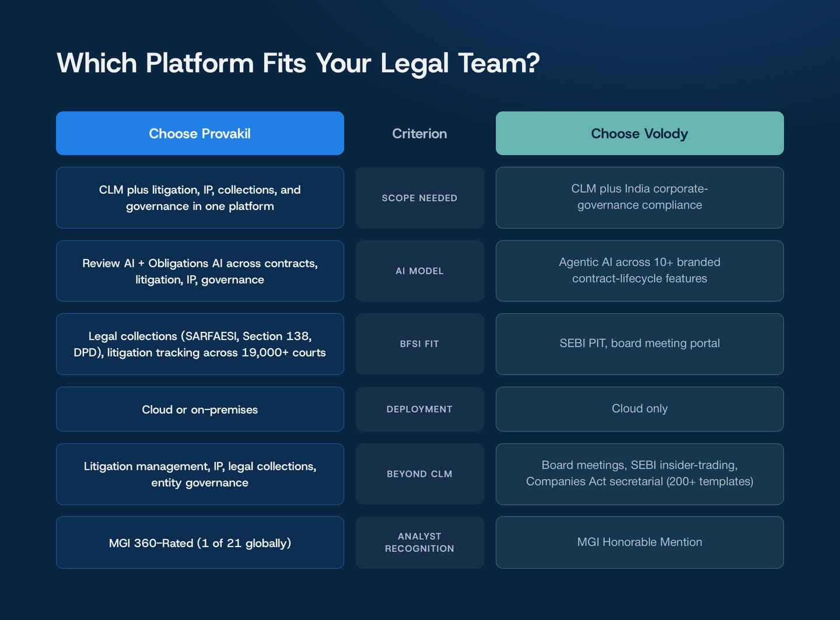
Task: Click 'Review AI + Obligations AI' cell
Action: 200,271
